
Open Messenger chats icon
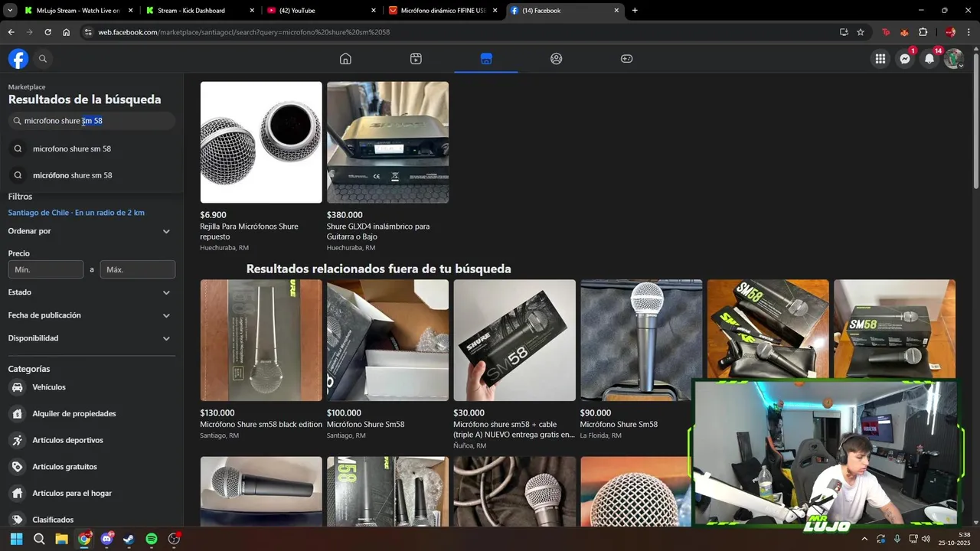(905, 59)
